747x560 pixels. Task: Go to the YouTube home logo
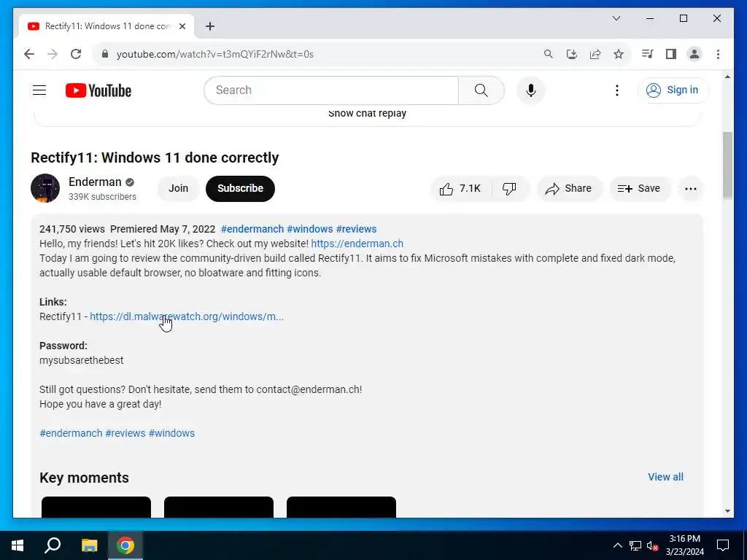(98, 90)
